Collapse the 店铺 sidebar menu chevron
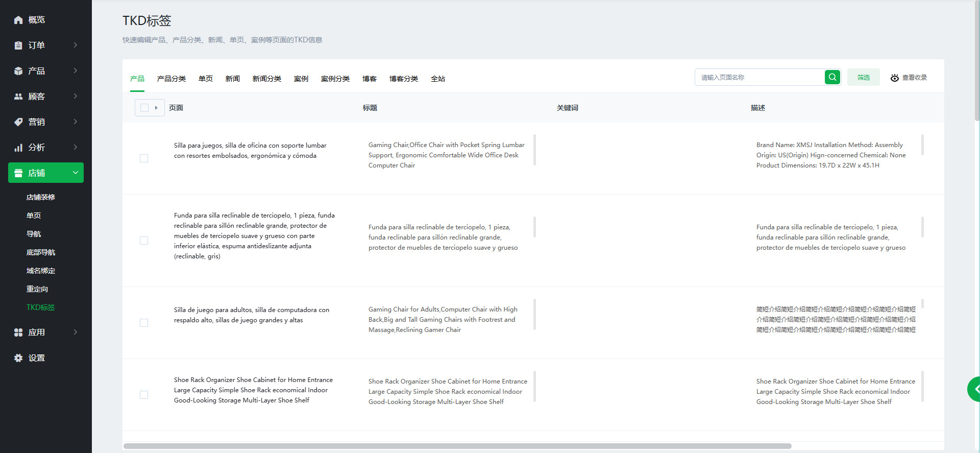Viewport: 980px width, 453px height. (76, 173)
